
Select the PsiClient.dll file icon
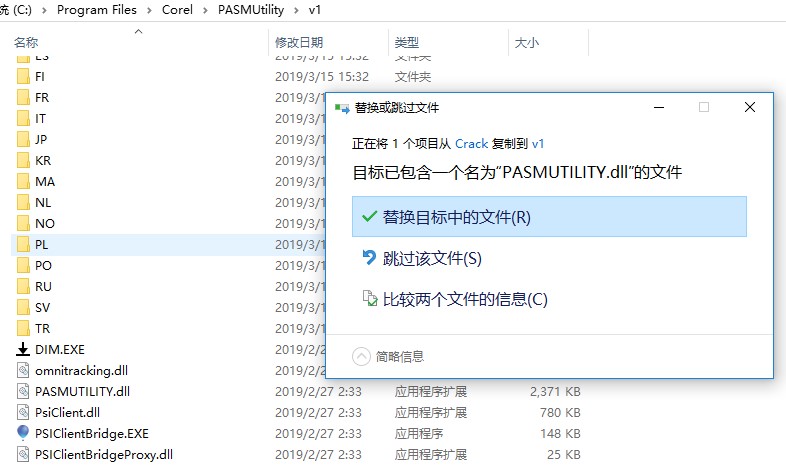(24, 412)
